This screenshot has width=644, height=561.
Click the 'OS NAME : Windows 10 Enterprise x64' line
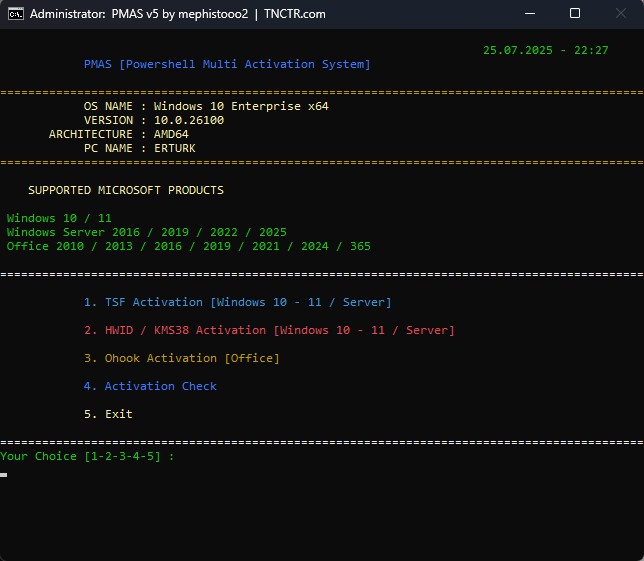206,106
